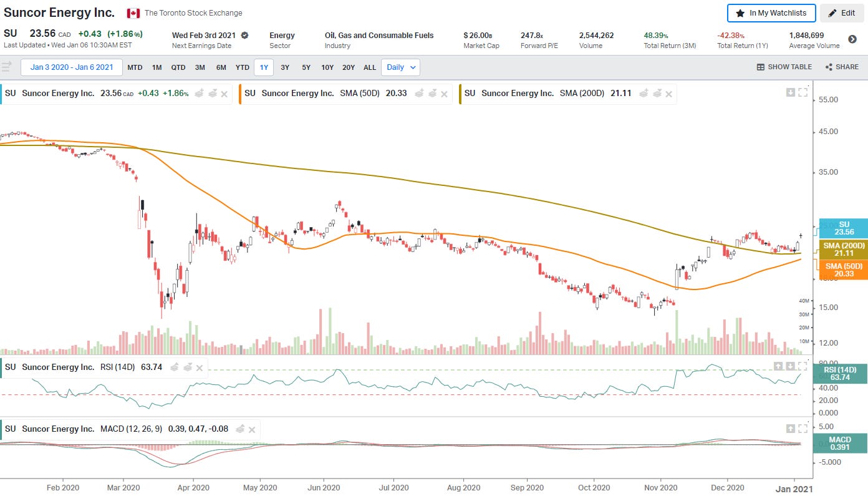
Task: Click the first layer-order icon on SU price legend
Action: pyautogui.click(x=199, y=94)
